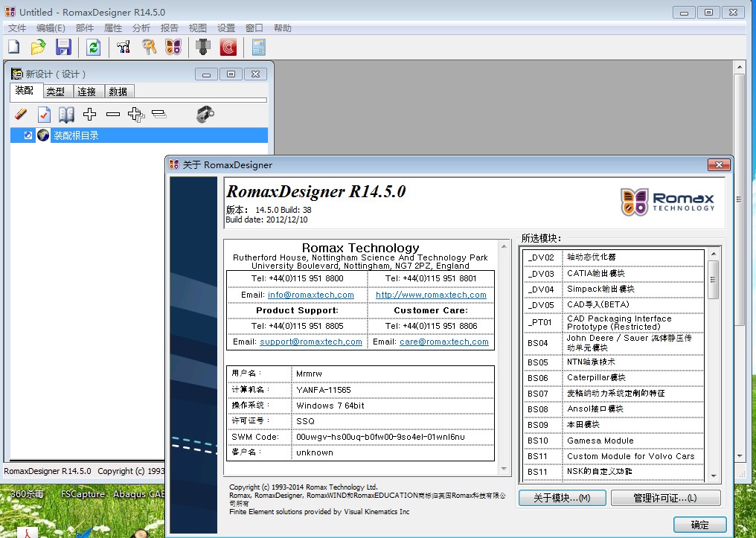This screenshot has width=756, height=538.
Task: Open the 分析 menu
Action: tap(141, 28)
